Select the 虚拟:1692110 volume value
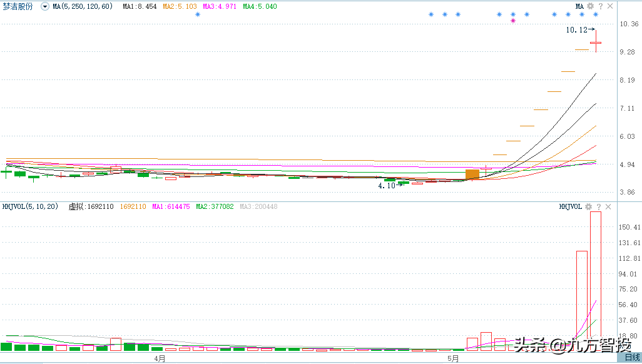This screenshot has width=642, height=364. (x=91, y=207)
